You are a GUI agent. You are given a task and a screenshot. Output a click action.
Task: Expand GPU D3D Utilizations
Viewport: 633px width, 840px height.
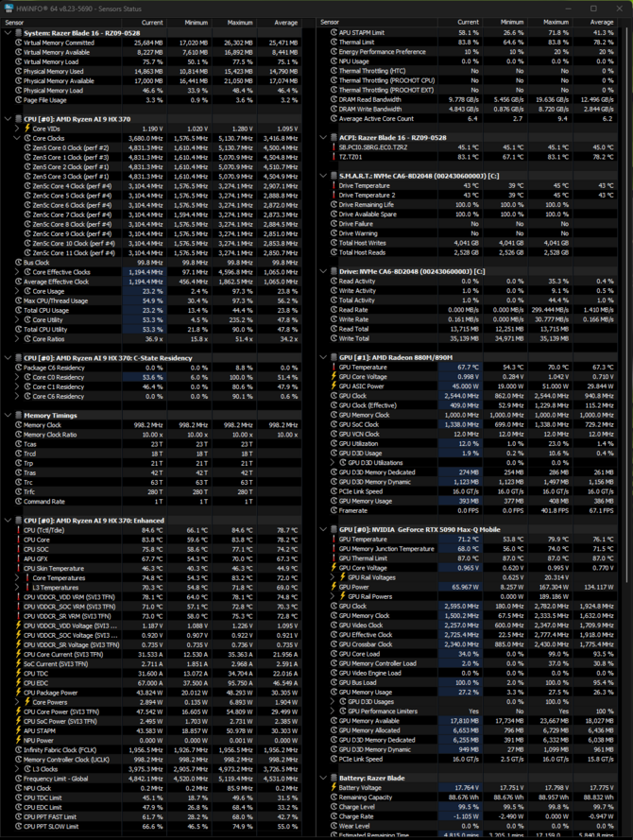click(332, 463)
